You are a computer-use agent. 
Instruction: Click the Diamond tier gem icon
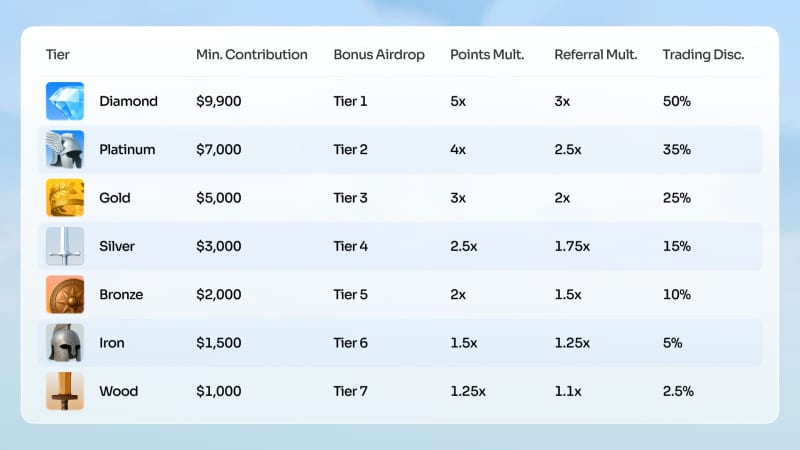(65, 101)
